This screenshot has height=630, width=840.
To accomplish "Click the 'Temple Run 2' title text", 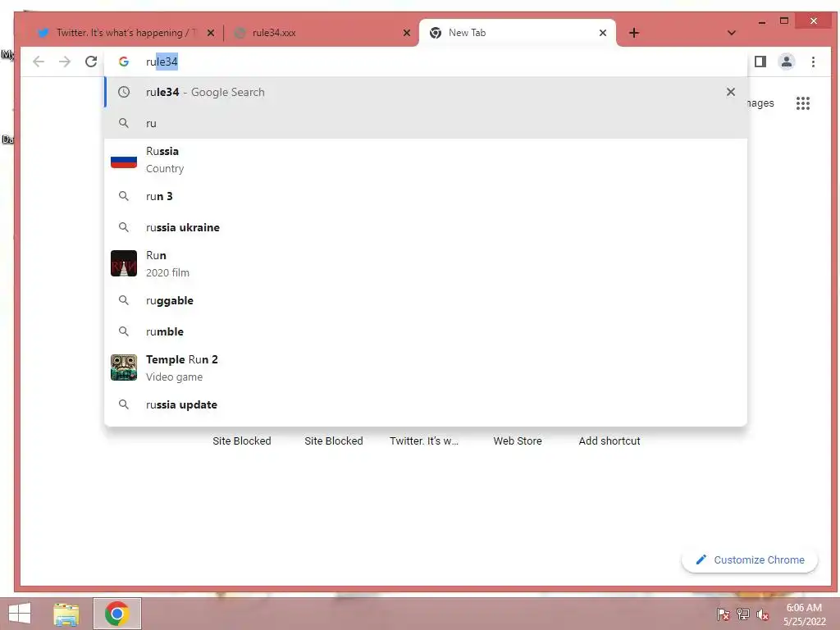I will (x=182, y=359).
